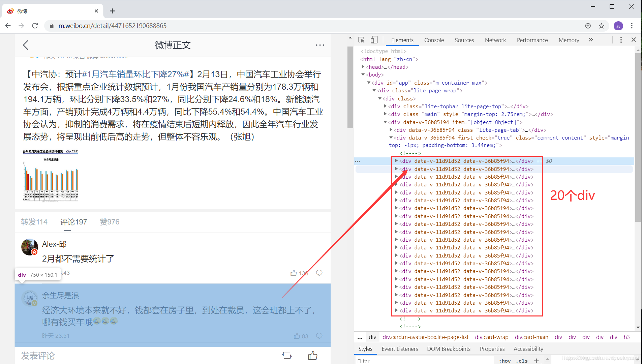The width and height of the screenshot is (642, 364).
Task: Open the car sales chart image
Action: 51,176
